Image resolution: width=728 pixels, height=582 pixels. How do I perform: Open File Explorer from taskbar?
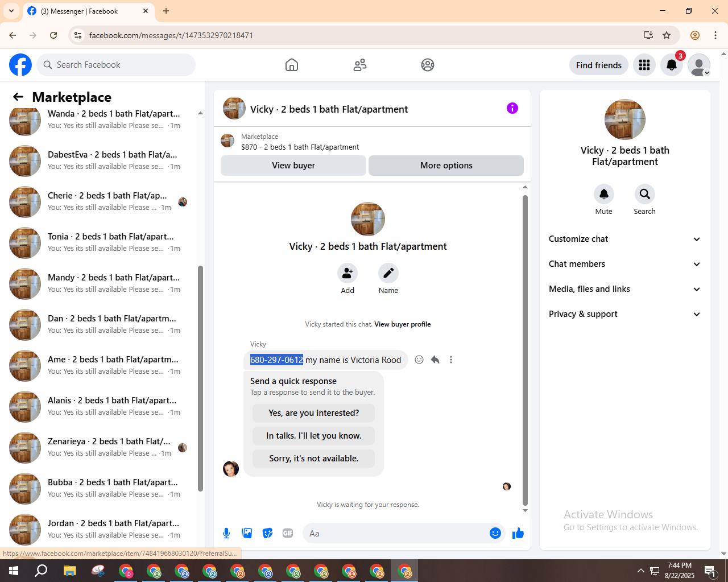click(x=69, y=571)
